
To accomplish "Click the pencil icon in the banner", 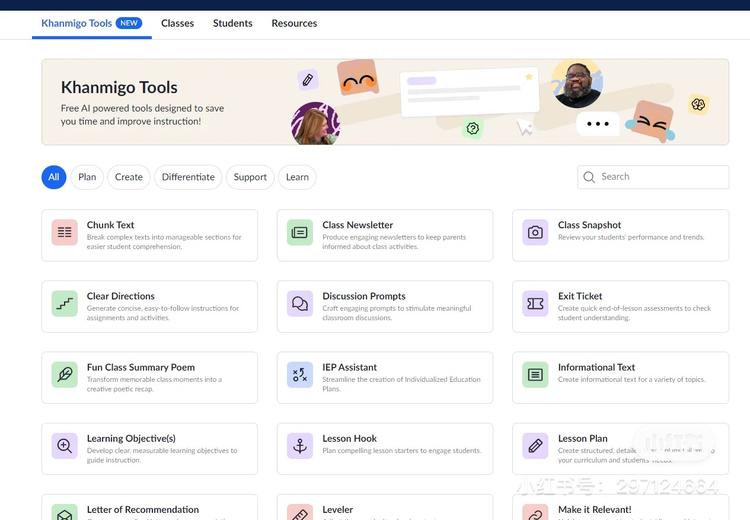I will pyautogui.click(x=308, y=80).
